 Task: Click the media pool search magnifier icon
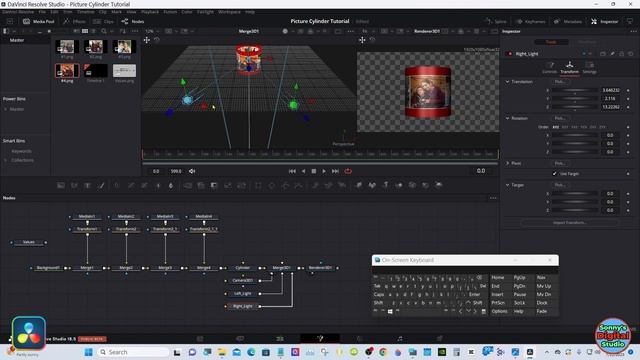[104, 31]
